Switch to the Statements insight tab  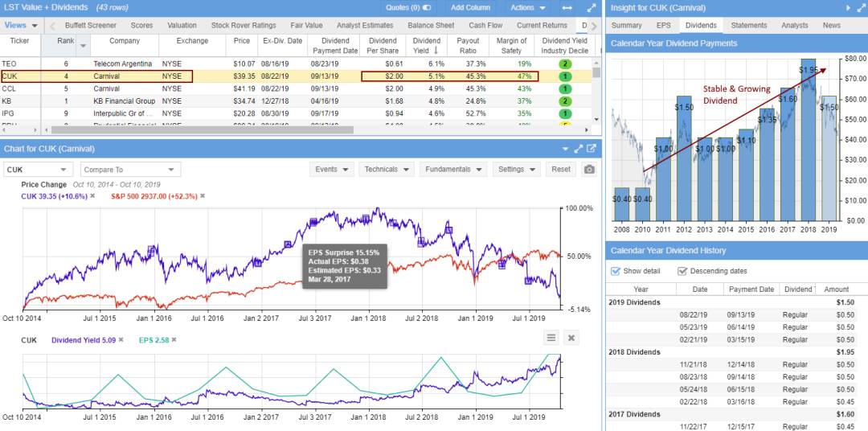748,26
